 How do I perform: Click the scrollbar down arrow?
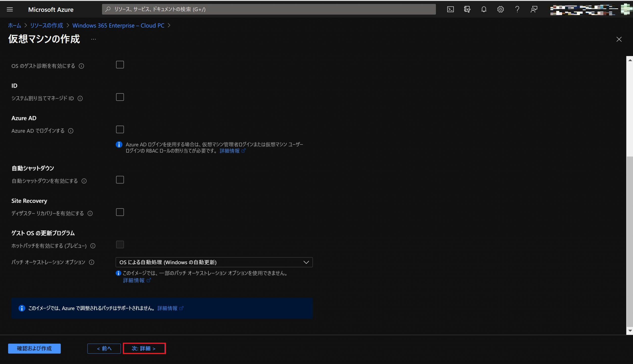pyautogui.click(x=630, y=331)
